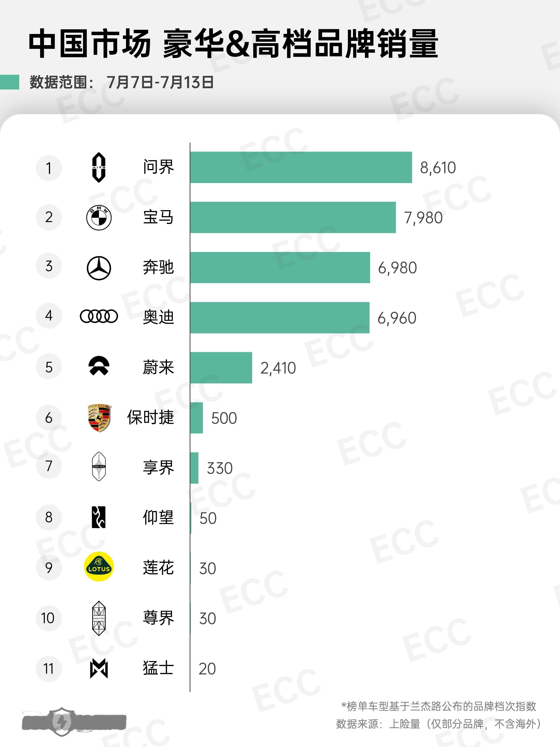Click the green swatch beside 数据范围
560x747 pixels.
point(10,82)
